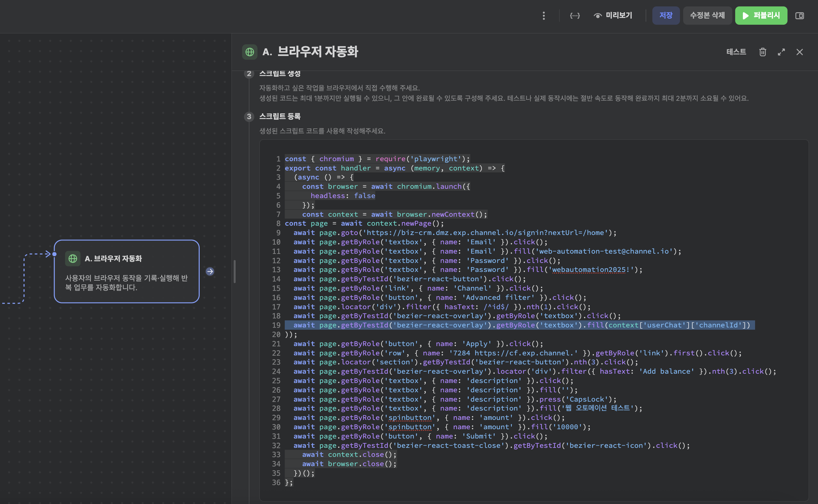The height and width of the screenshot is (504, 818).
Task: Click the 미리보기 preview button
Action: coord(613,16)
